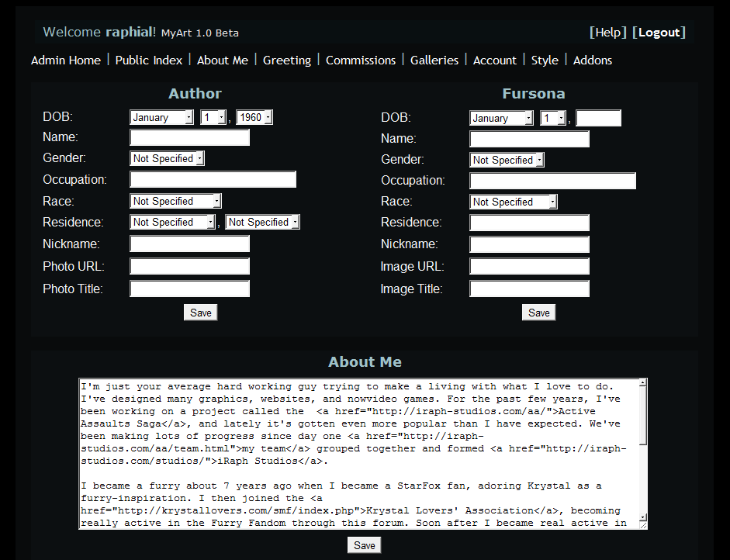The height and width of the screenshot is (560, 730).
Task: Click the About Me scrollbar down arrow
Action: (x=642, y=517)
